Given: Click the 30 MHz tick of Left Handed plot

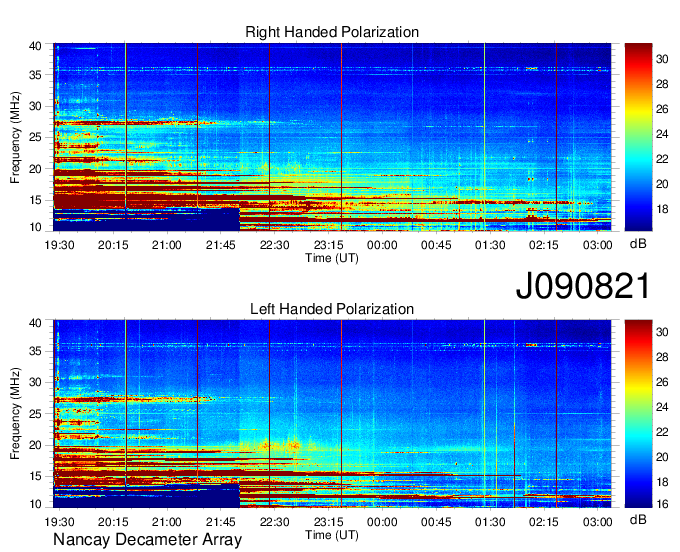Looking at the screenshot, I should [x=35, y=382].
